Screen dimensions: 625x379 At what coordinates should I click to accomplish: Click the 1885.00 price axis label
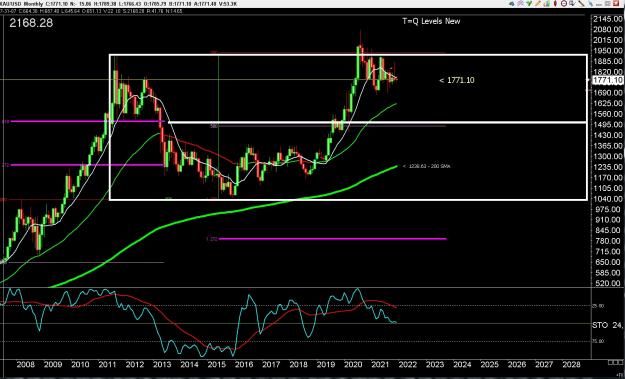[x=608, y=61]
